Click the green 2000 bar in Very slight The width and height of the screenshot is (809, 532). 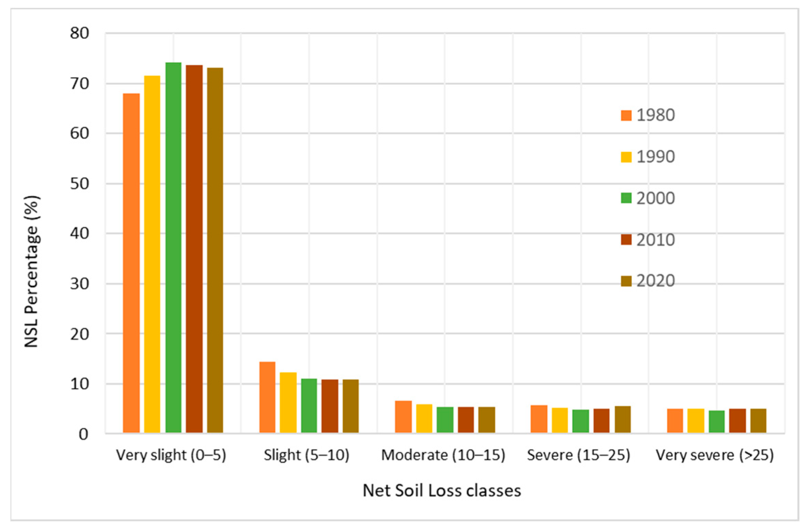click(x=173, y=247)
